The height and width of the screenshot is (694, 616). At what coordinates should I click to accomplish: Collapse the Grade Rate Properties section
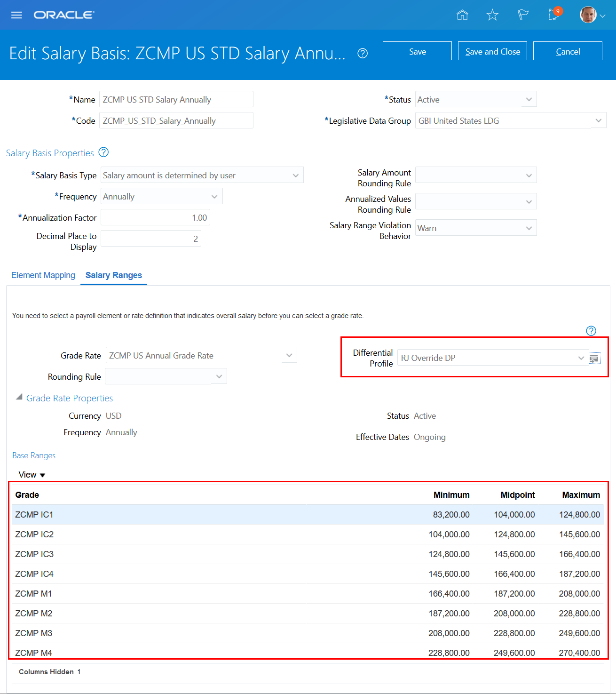19,397
